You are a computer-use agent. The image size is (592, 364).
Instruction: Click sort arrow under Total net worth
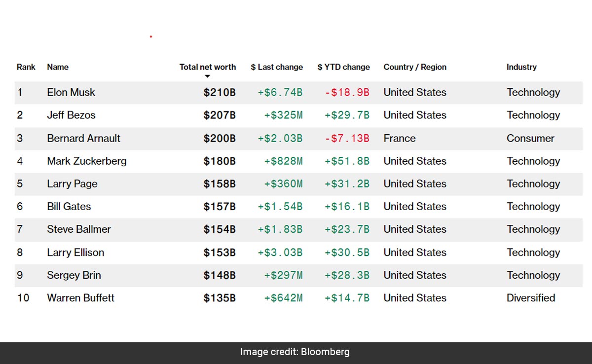[207, 76]
